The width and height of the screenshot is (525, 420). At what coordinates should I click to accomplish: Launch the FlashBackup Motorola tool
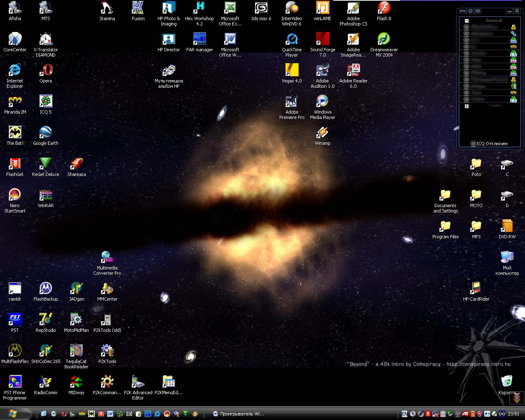point(46,292)
